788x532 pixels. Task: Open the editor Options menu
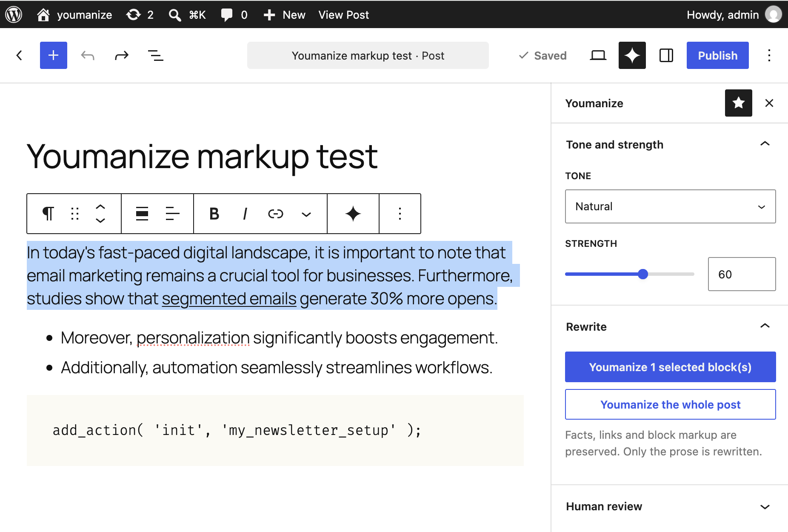click(x=769, y=55)
